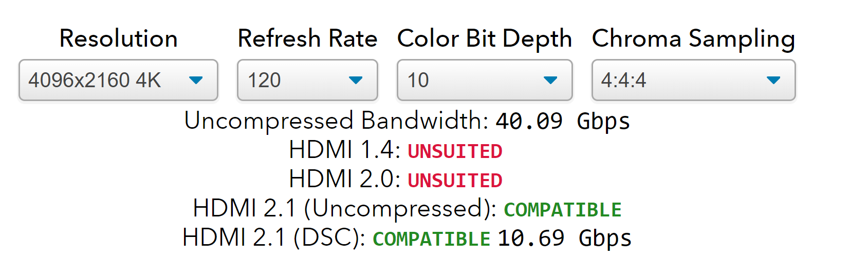Click the UNSUITED status beside HDMI 2.0
This screenshot has width=868, height=258.
pos(455,181)
